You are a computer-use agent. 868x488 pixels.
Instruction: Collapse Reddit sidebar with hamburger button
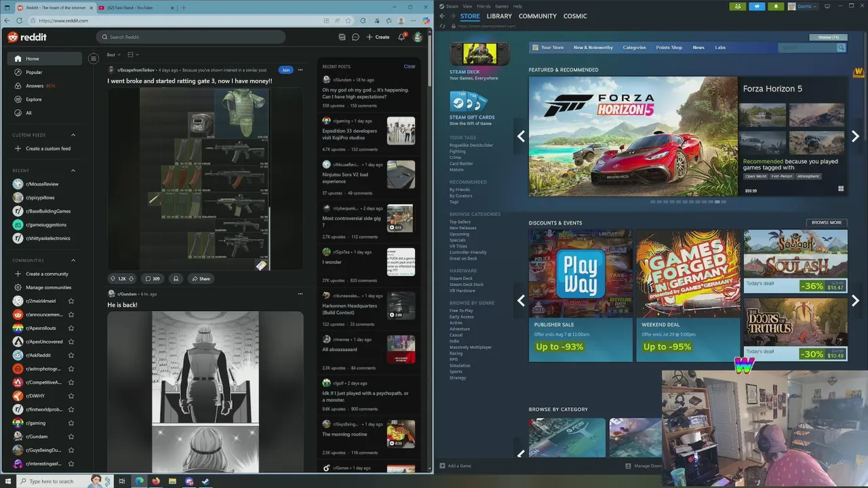(x=94, y=59)
